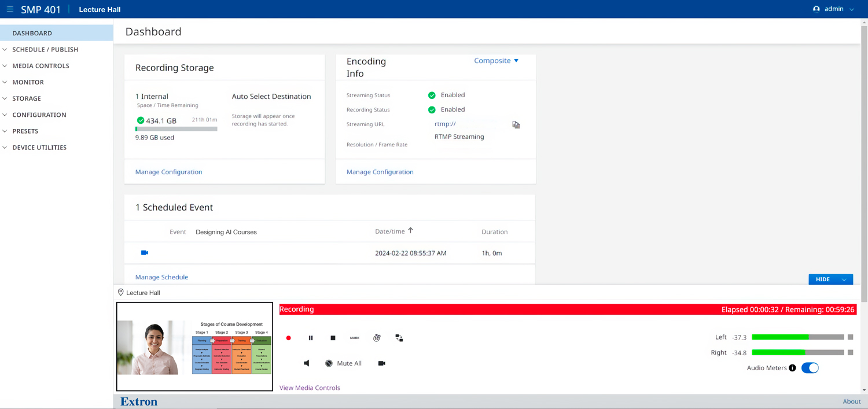Click the video camera mute icon
This screenshot has width=868, height=409.
[381, 363]
